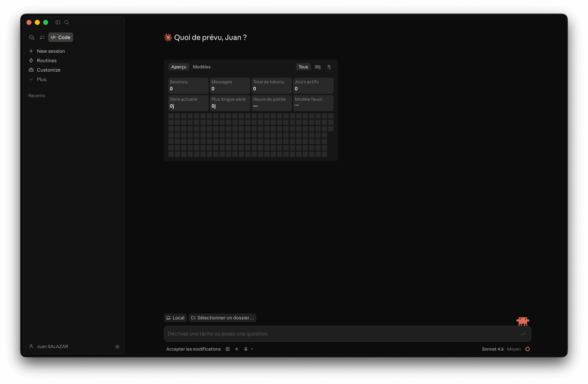
Task: Click the orange robot mascot above input bar
Action: click(523, 321)
